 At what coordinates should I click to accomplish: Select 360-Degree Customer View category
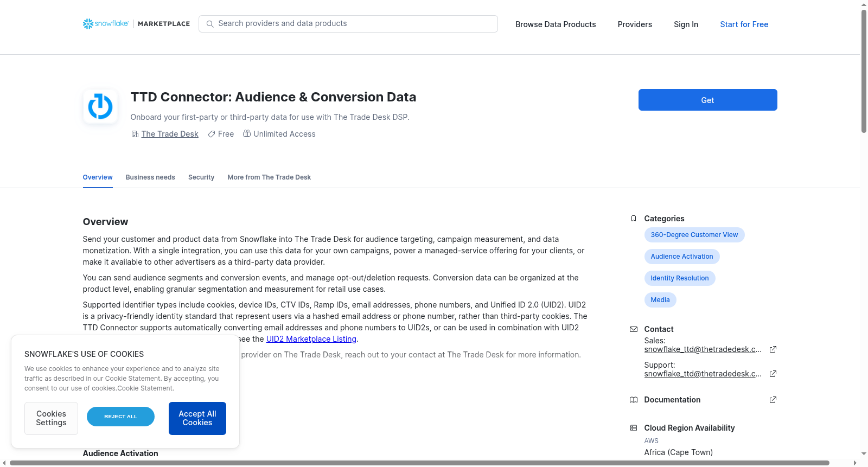point(694,235)
